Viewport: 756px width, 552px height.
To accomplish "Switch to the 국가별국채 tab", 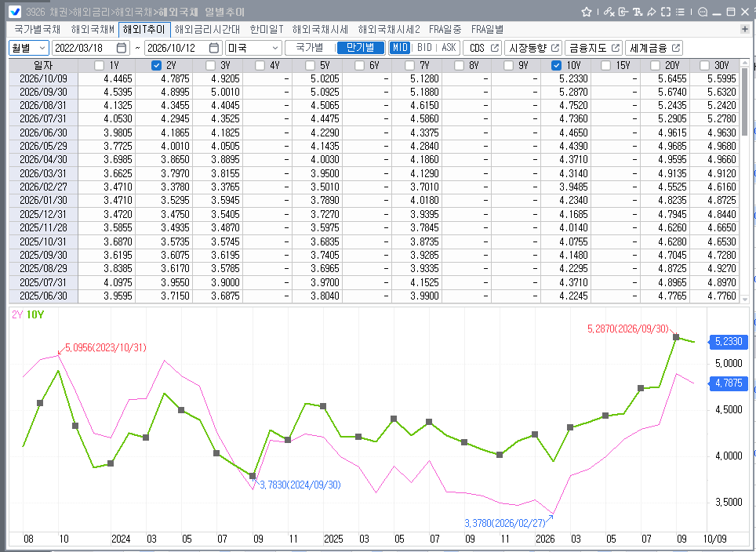I will click(38, 30).
